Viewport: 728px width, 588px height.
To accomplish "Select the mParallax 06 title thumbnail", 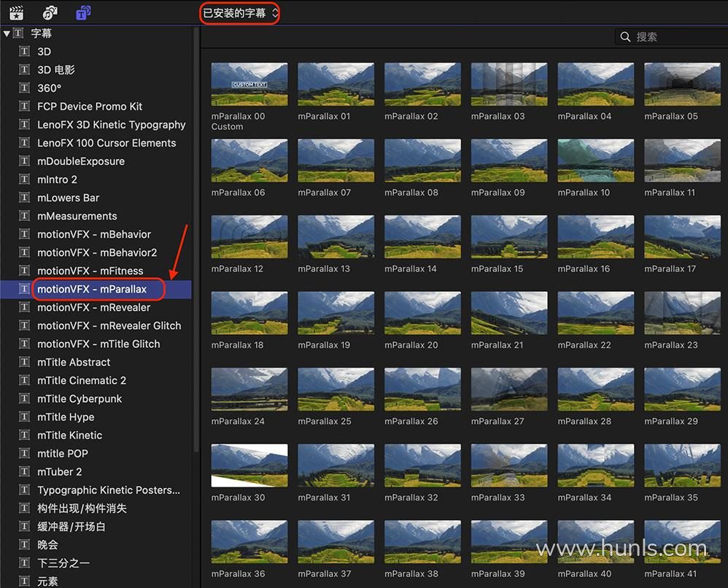I will (x=249, y=160).
